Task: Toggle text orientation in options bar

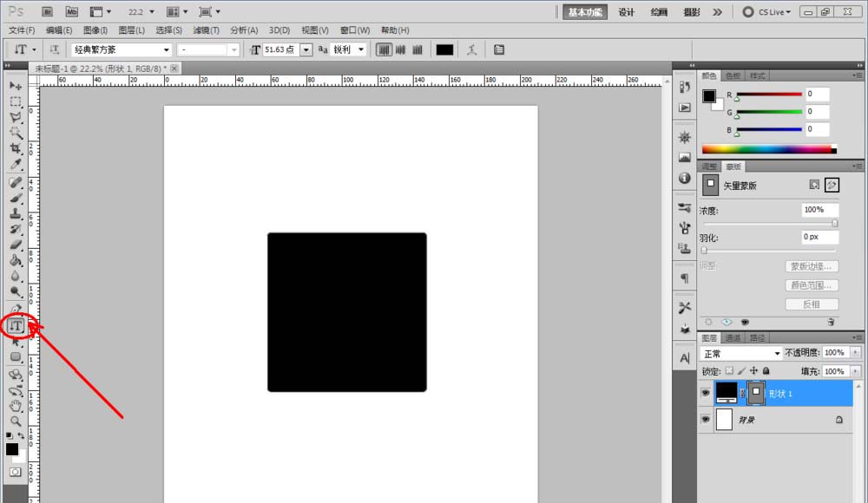Action: (54, 49)
